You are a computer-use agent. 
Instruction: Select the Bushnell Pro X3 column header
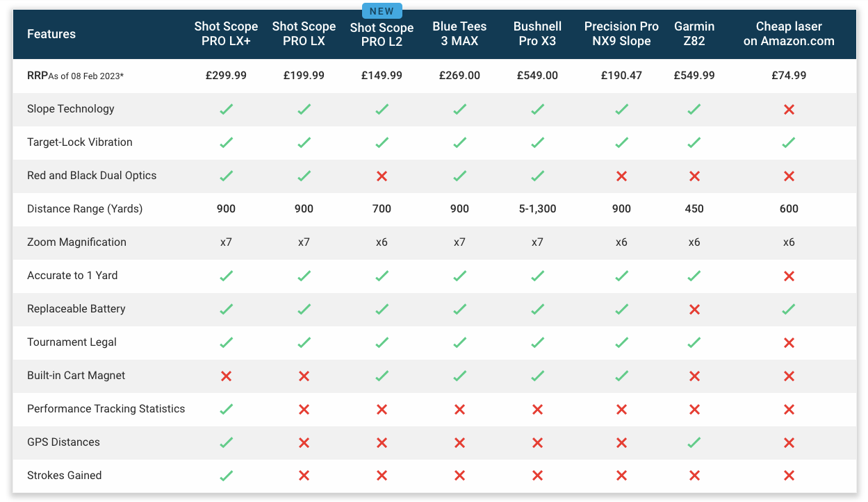pos(537,33)
